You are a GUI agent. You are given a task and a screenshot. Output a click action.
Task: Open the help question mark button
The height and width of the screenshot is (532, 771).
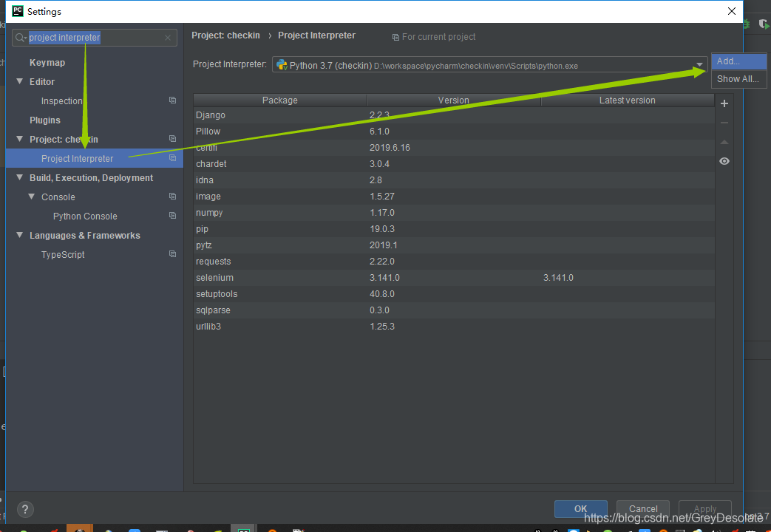pos(25,509)
